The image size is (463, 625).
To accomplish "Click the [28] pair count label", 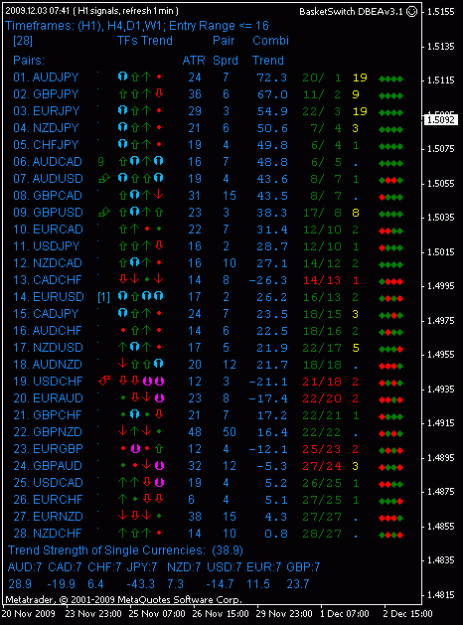I will [x=23, y=41].
